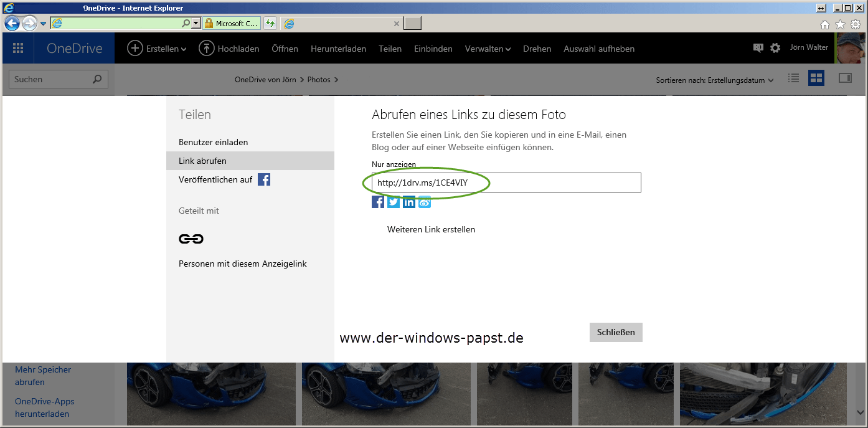Click the generated 1drv.ms link field
Image resolution: width=868 pixels, height=428 pixels.
[506, 183]
